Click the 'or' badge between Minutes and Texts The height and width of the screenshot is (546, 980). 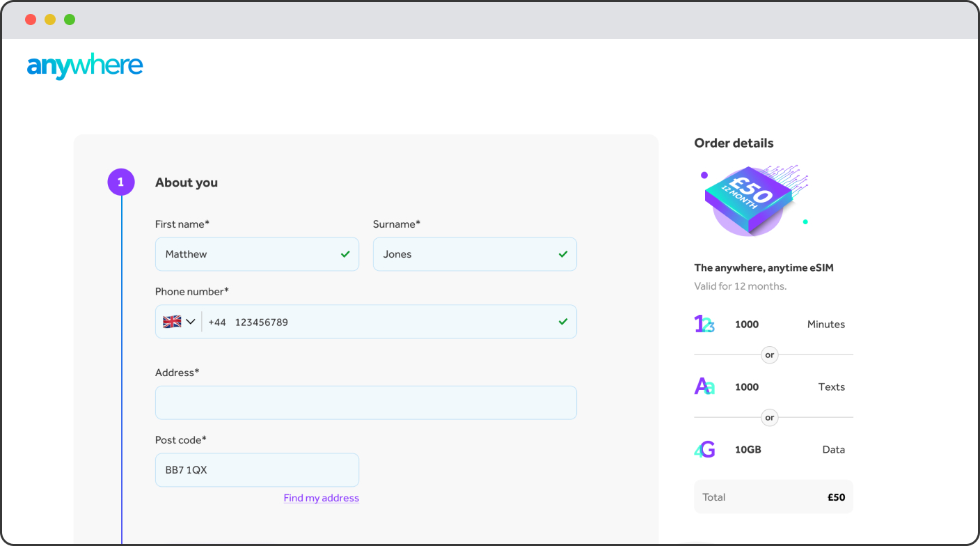click(x=769, y=355)
